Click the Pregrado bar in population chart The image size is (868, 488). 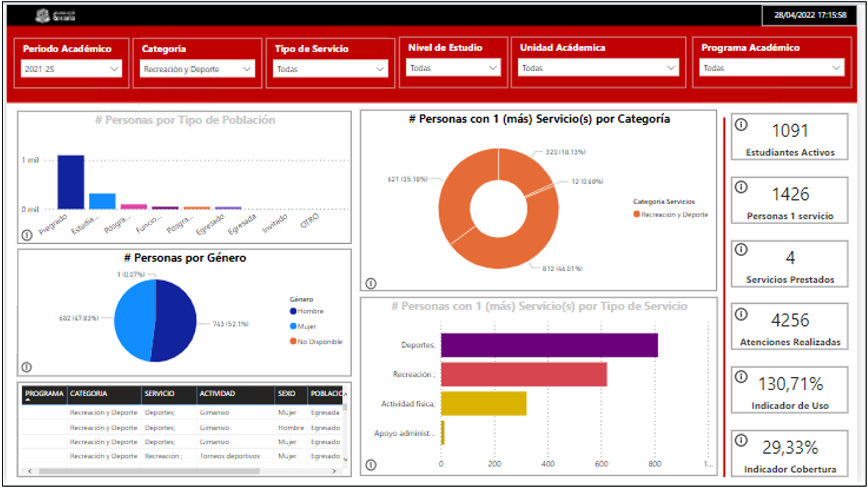(71, 182)
